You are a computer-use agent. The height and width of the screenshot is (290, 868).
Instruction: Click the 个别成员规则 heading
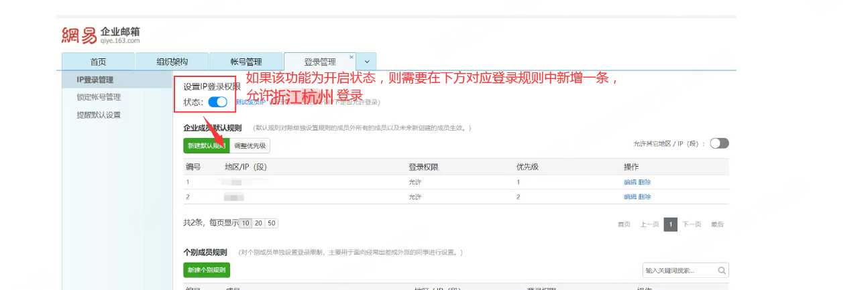205,252
